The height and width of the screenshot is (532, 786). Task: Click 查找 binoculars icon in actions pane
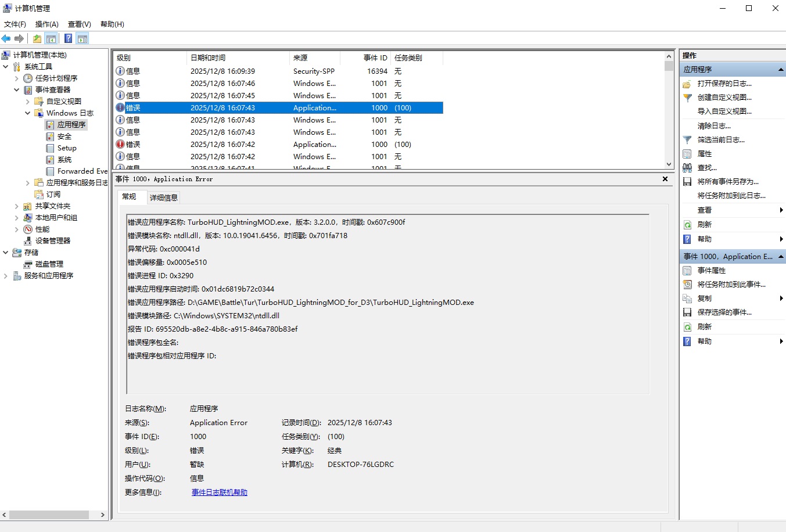pyautogui.click(x=687, y=168)
